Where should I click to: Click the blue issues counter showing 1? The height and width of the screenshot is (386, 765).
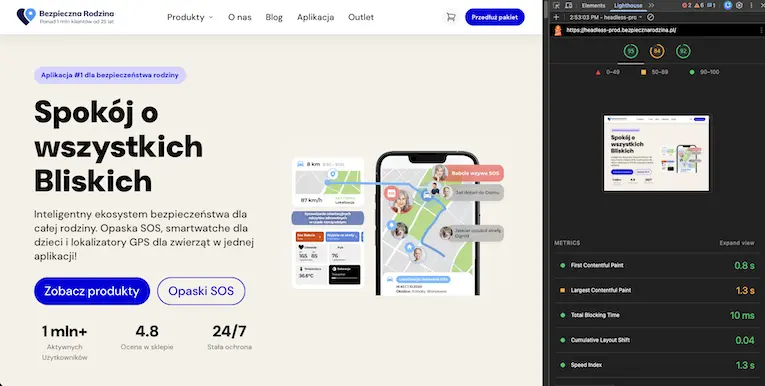(x=711, y=5)
